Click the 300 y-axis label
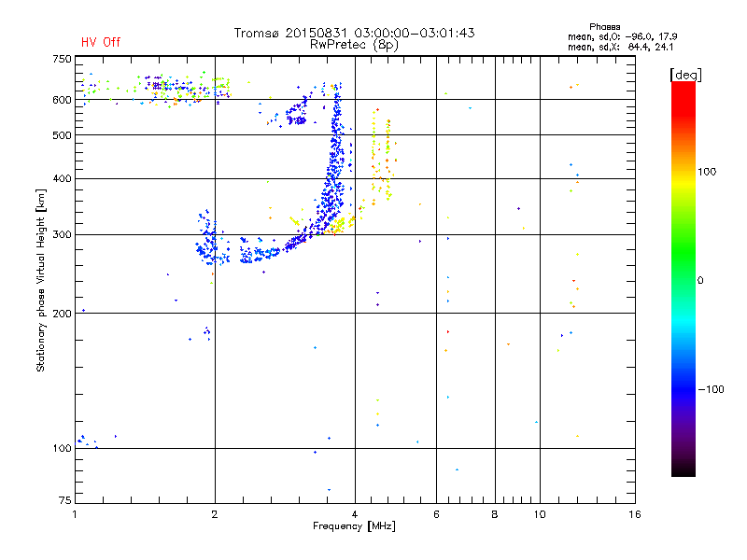The width and height of the screenshot is (747, 560). coord(62,234)
